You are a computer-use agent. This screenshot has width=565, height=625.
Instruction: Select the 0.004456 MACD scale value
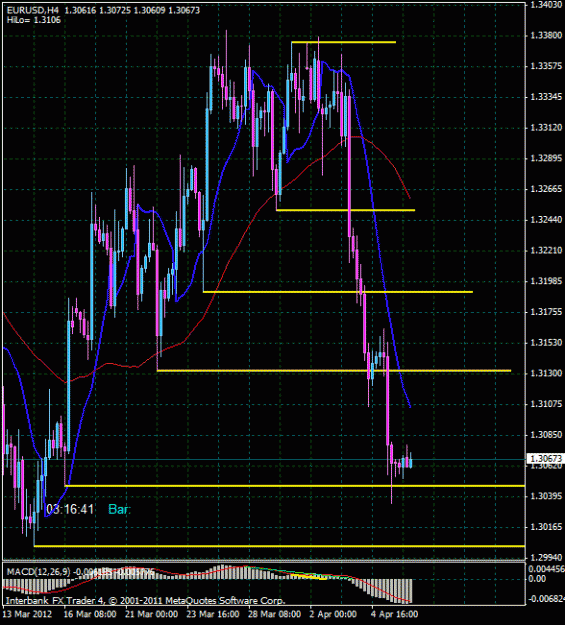pyautogui.click(x=547, y=569)
